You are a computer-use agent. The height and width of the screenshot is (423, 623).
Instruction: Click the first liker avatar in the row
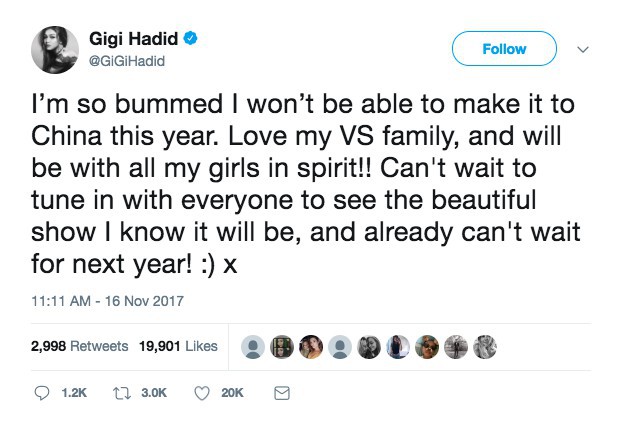coord(254,347)
